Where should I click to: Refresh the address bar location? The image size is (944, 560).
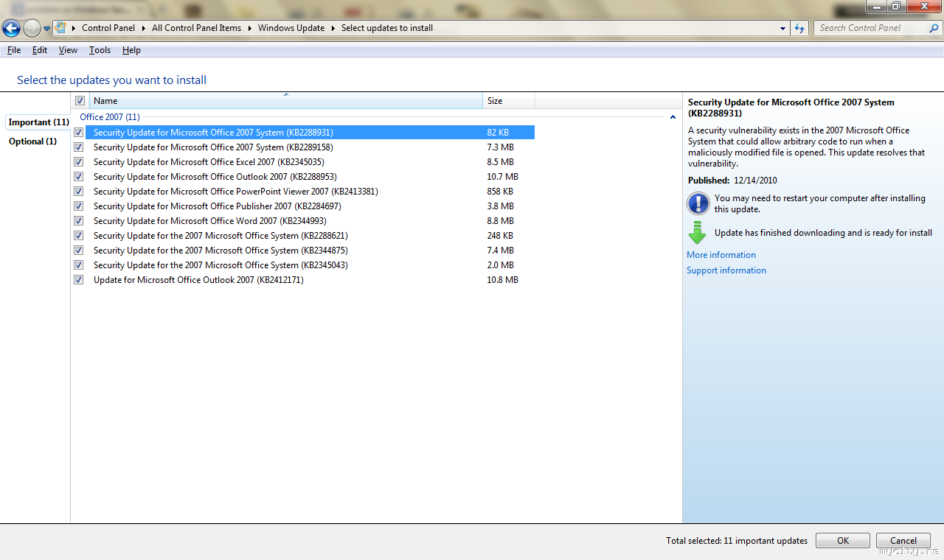click(800, 28)
